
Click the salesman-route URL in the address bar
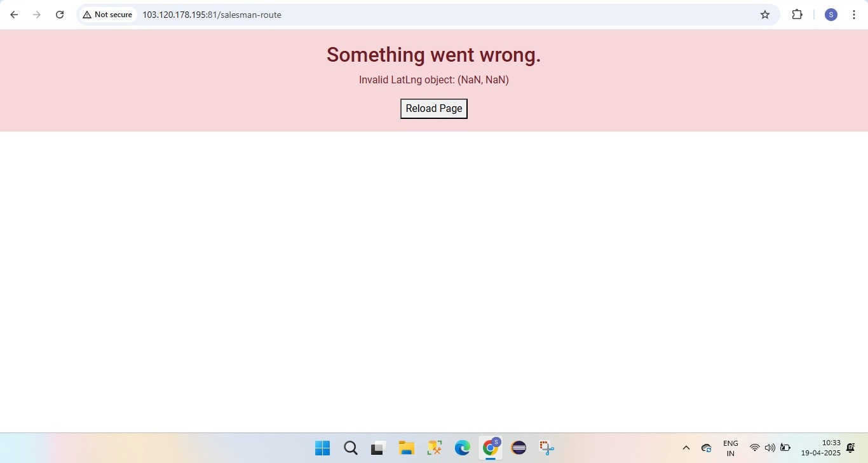pyautogui.click(x=212, y=15)
